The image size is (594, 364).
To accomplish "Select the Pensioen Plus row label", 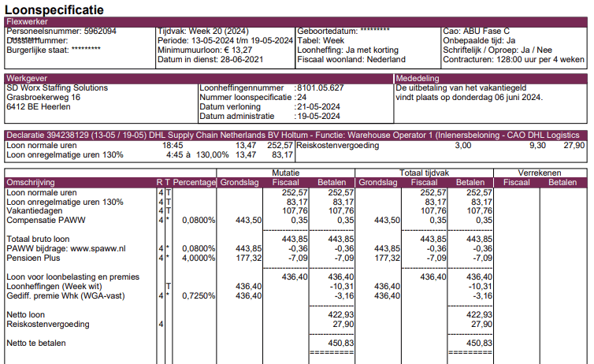I will click(34, 258).
